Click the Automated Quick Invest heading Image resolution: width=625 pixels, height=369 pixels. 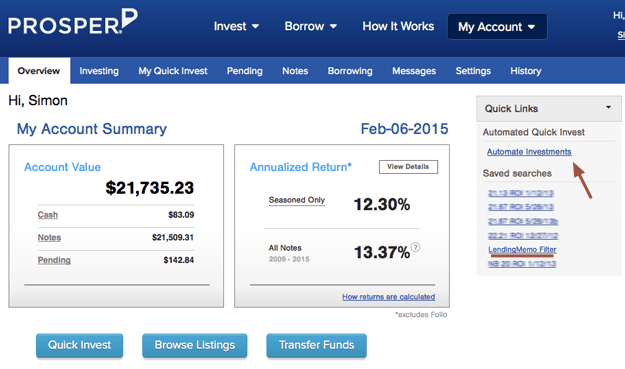(533, 132)
